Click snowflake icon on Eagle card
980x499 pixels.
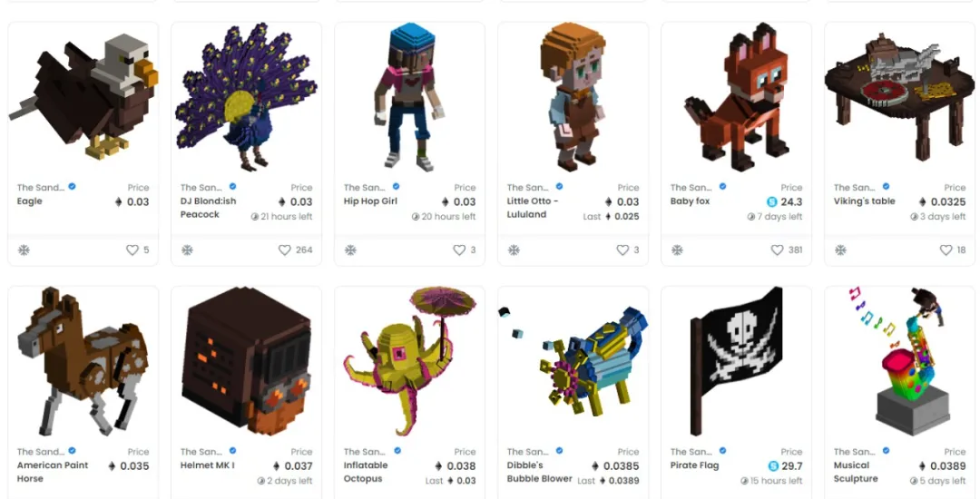[x=24, y=249]
